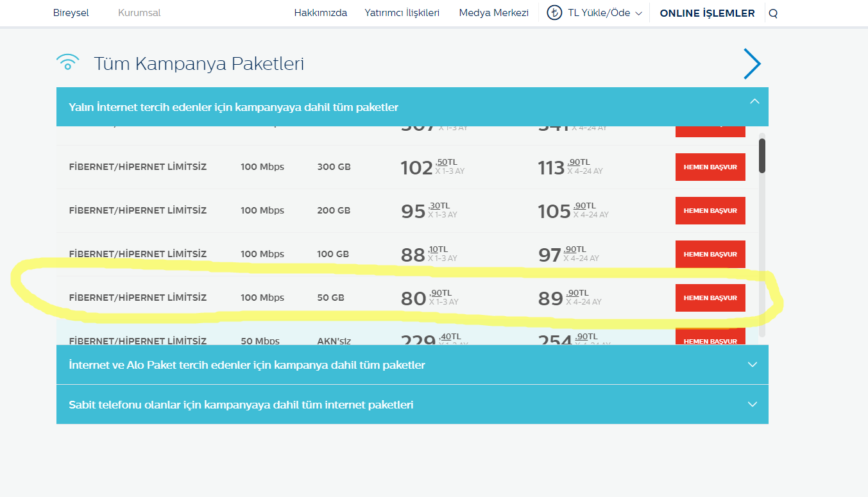Screen dimensions: 868x497
Task: Click the Wi-Fi signal icon beside the heading
Action: (x=67, y=62)
